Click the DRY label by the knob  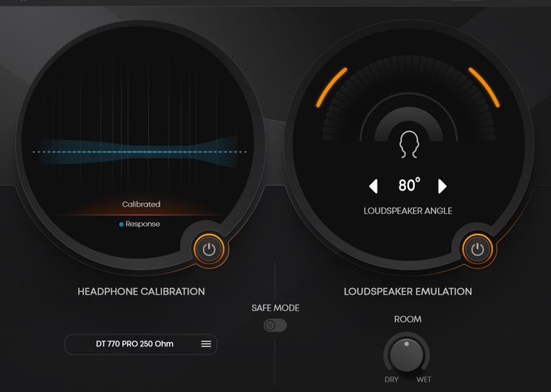[x=391, y=379]
